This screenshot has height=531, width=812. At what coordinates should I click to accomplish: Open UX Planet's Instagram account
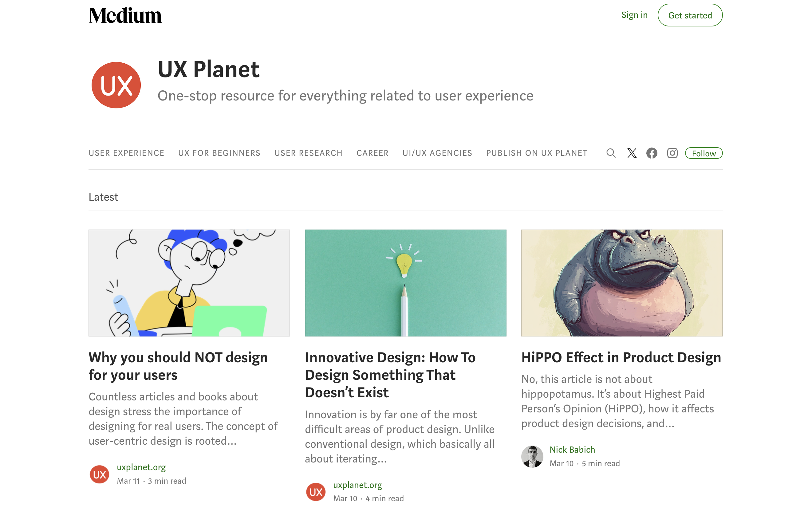point(672,153)
